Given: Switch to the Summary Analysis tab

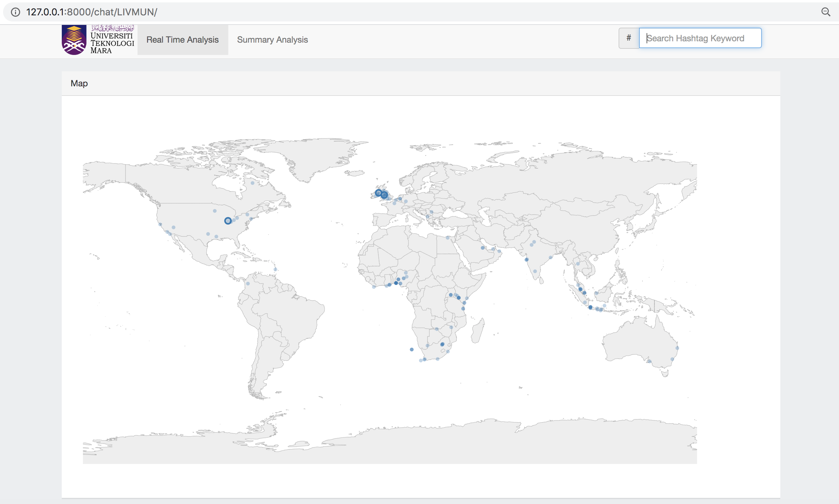Looking at the screenshot, I should 272,40.
